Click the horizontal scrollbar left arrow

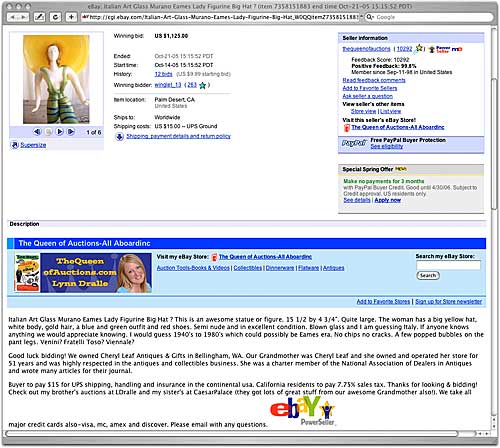pos(480,434)
